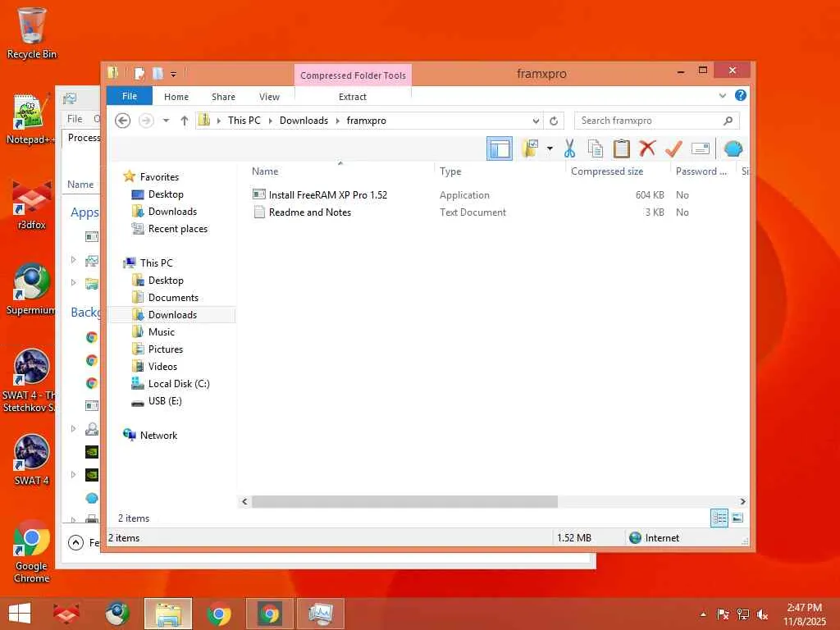Open USB (E:) drive in sidebar
840x630 pixels.
click(x=165, y=400)
